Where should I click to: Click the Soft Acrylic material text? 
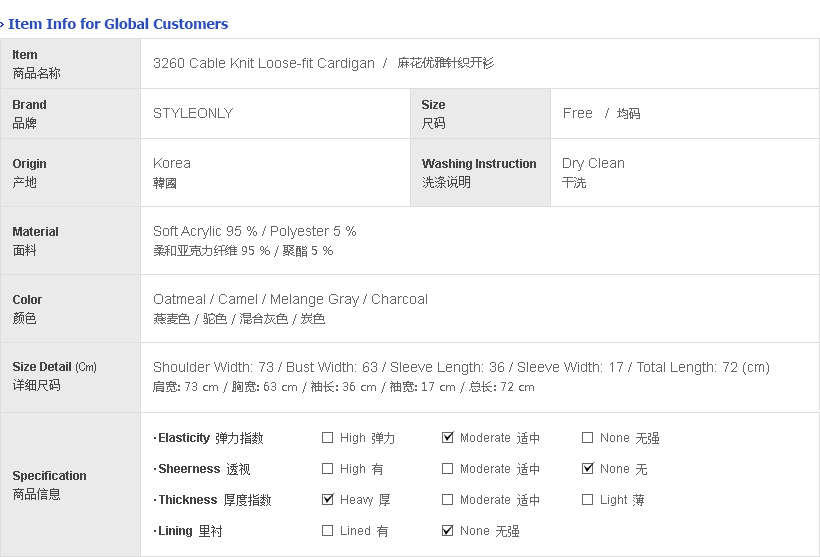coord(254,231)
